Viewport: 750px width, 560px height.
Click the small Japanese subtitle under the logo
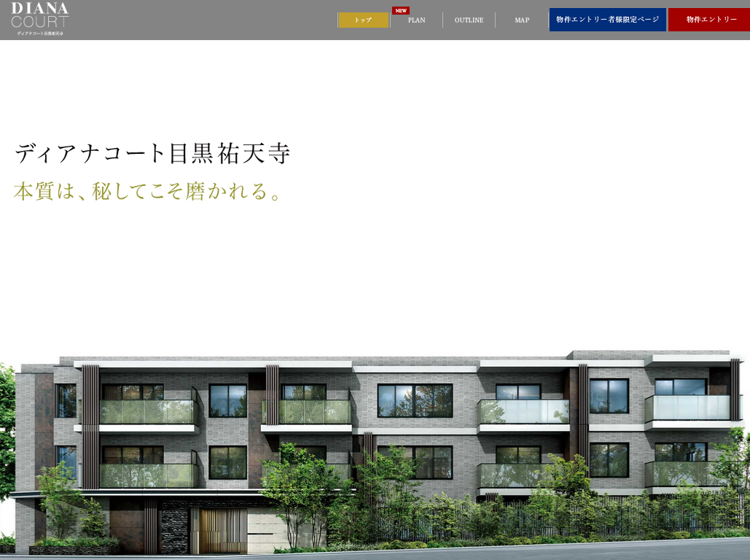click(x=40, y=34)
